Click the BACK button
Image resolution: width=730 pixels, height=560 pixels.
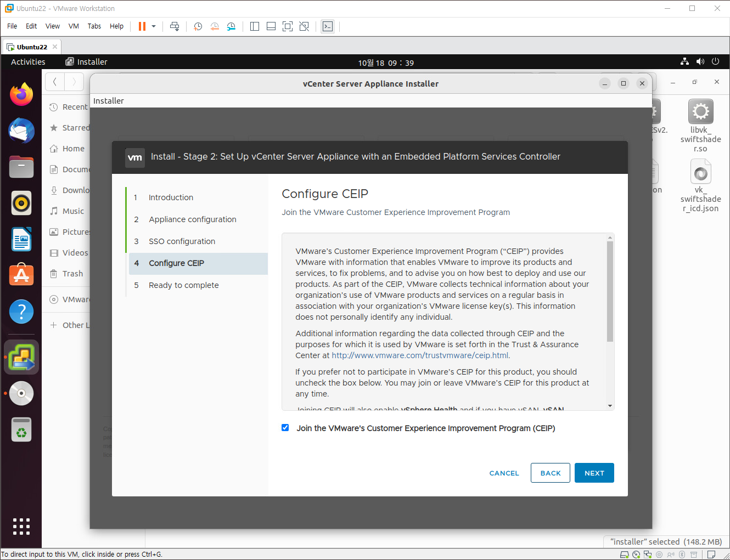coord(551,473)
